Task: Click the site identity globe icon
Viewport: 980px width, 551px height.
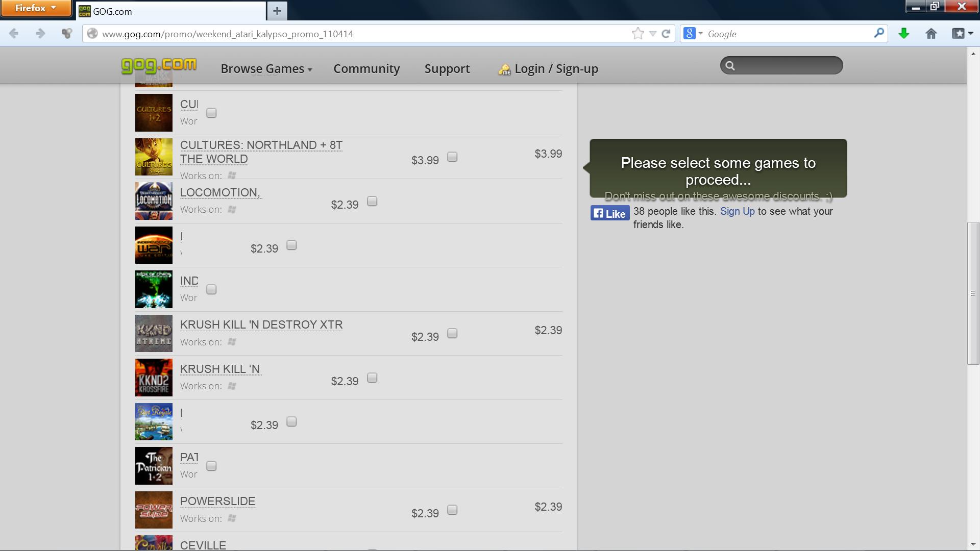Action: tap(92, 34)
